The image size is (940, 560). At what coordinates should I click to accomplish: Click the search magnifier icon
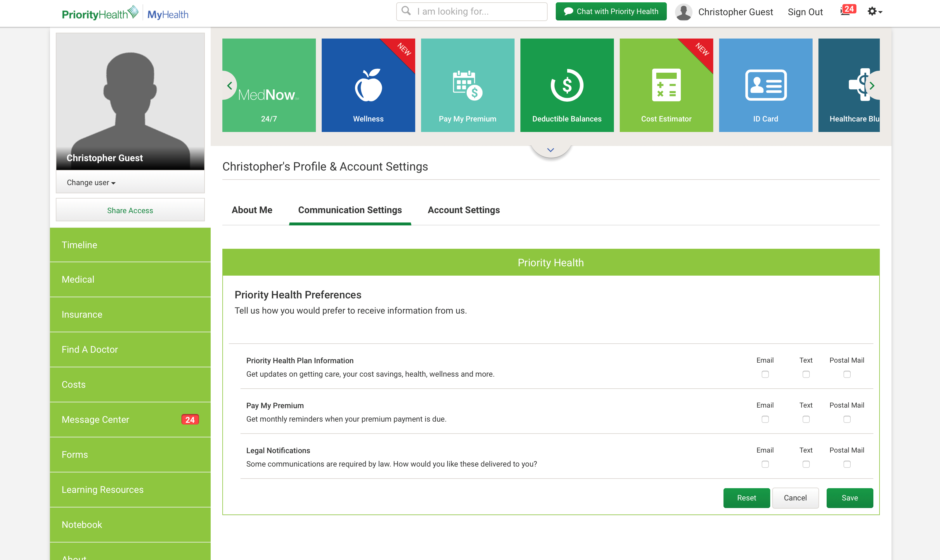[x=406, y=11]
